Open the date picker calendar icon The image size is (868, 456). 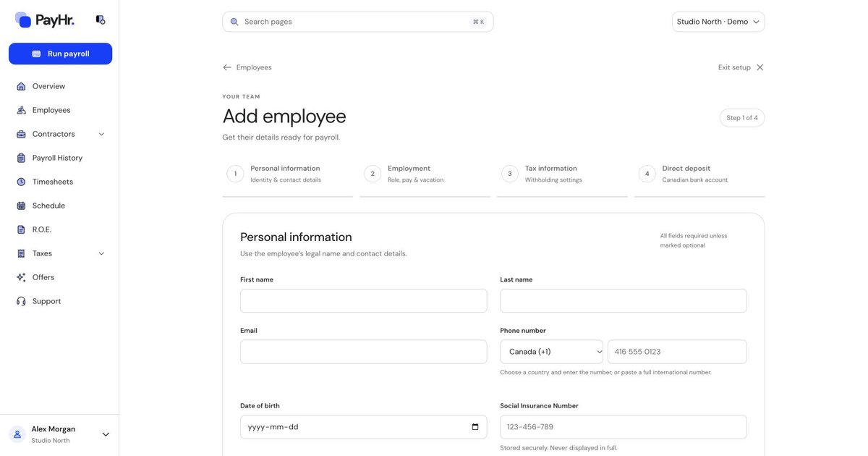click(475, 427)
